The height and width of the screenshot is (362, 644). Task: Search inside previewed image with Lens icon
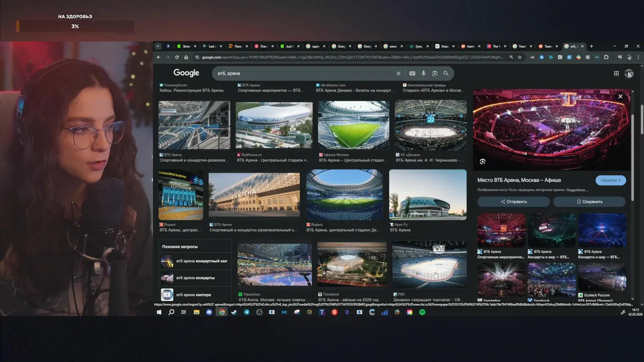pyautogui.click(x=482, y=161)
